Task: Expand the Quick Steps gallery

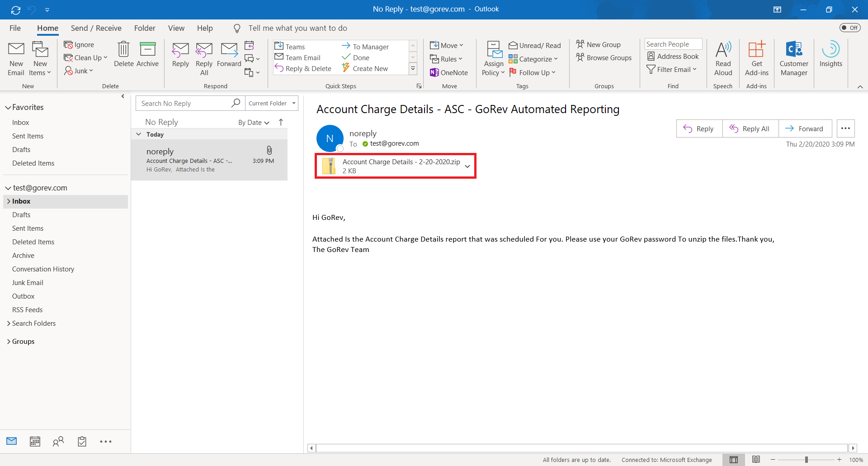Action: [x=413, y=69]
